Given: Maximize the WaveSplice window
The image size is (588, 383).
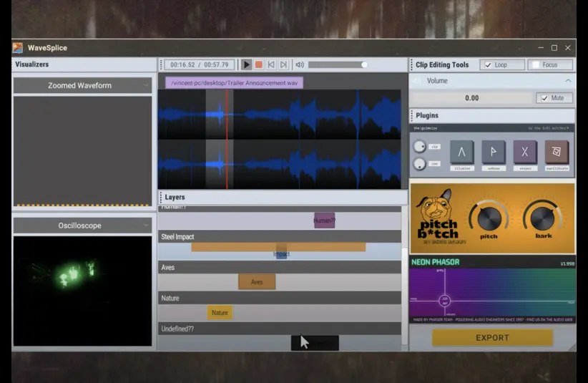Looking at the screenshot, I should click(x=554, y=48).
